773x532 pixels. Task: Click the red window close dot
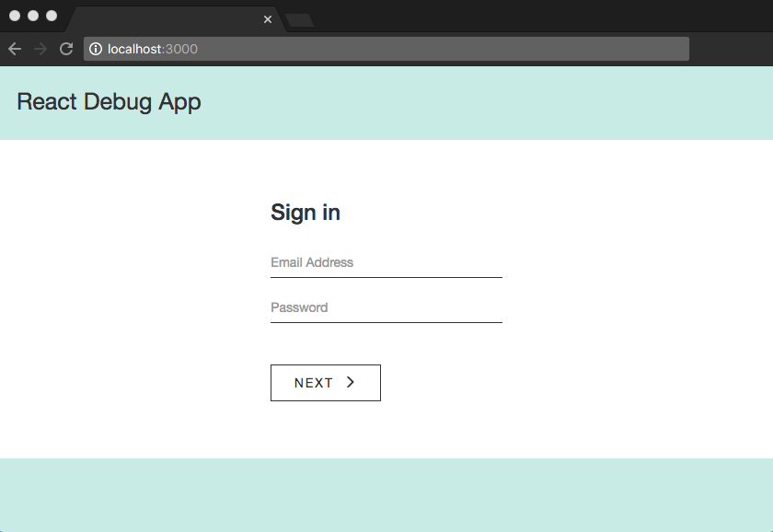(x=15, y=16)
